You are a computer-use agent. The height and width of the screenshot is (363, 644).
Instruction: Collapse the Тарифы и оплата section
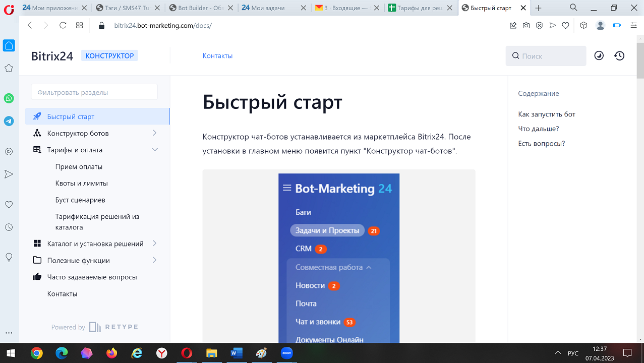point(154,150)
